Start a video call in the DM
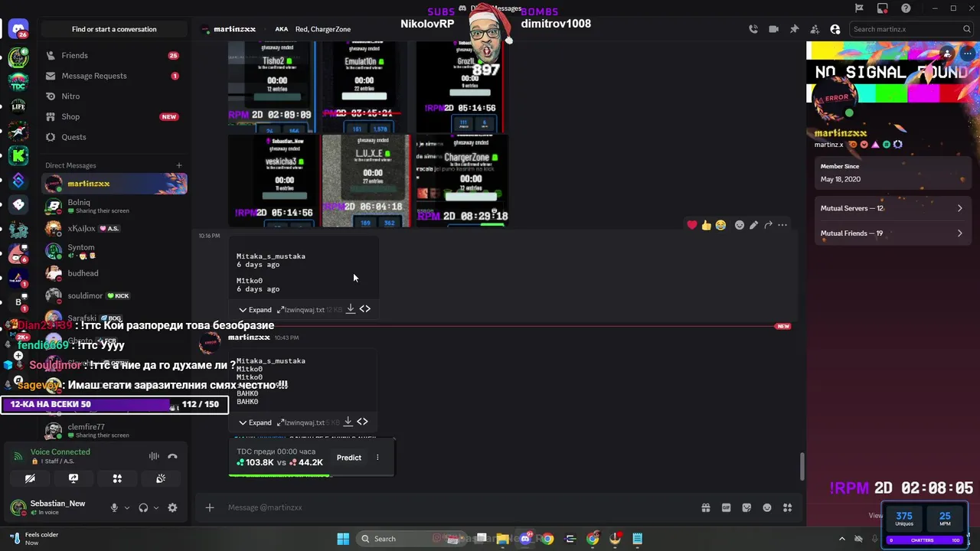The image size is (980, 551). (773, 29)
